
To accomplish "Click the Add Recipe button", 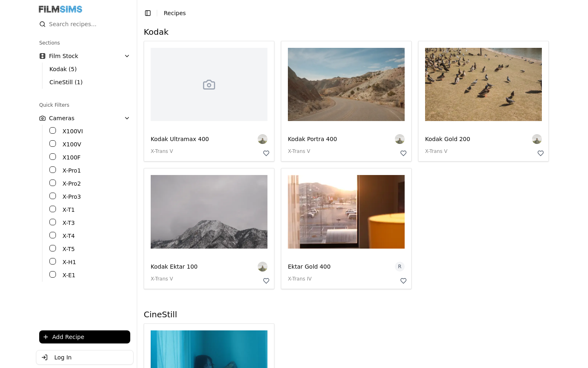I will (85, 337).
